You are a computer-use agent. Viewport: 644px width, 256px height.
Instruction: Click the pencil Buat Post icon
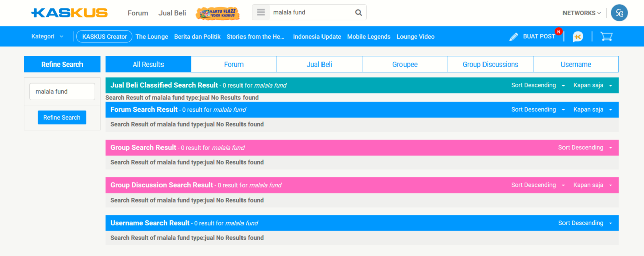tap(514, 37)
